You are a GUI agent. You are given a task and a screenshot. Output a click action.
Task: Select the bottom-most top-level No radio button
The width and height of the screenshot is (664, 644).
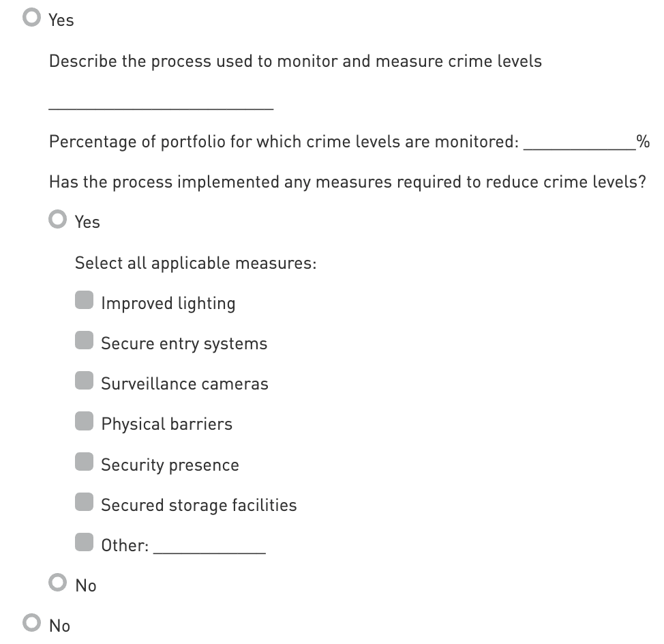pyautogui.click(x=31, y=624)
